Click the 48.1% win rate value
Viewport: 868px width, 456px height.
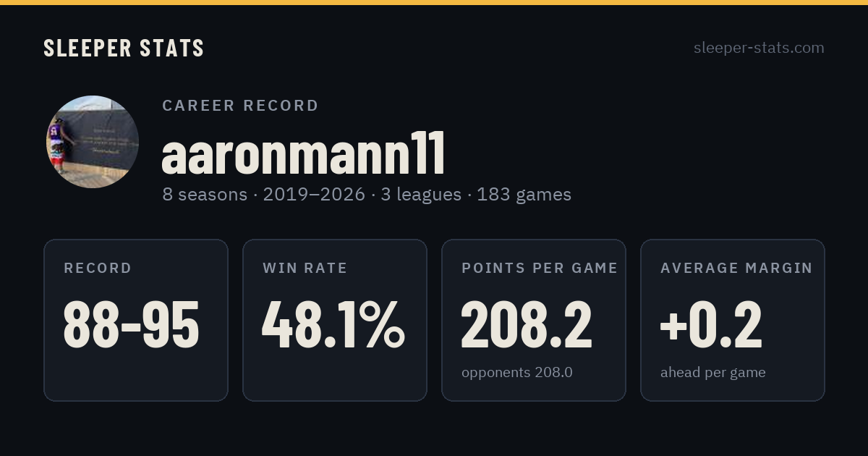tap(333, 324)
